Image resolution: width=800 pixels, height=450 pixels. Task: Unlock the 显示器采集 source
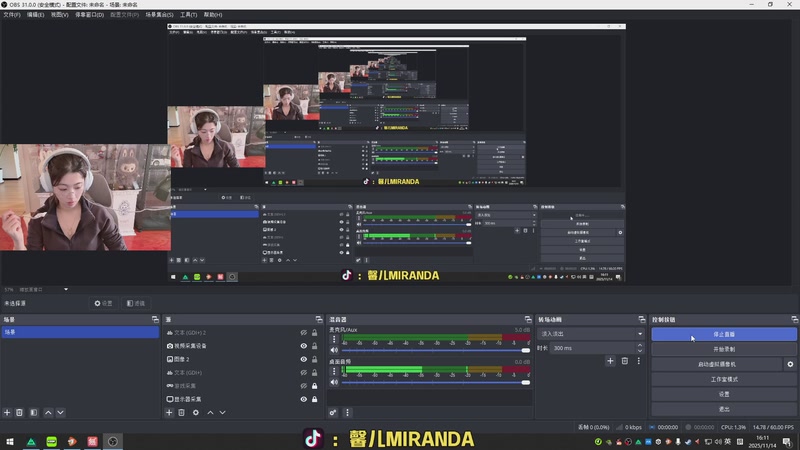(x=314, y=399)
